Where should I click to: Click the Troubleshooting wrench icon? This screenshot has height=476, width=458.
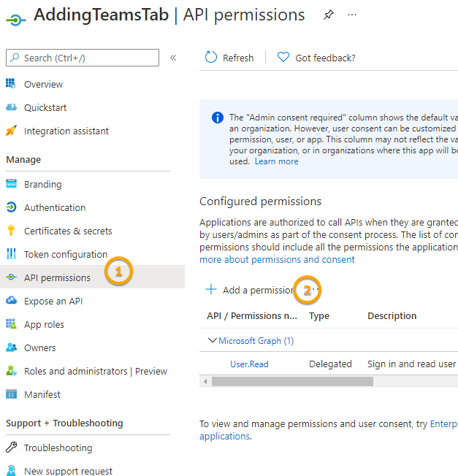coord(11,447)
